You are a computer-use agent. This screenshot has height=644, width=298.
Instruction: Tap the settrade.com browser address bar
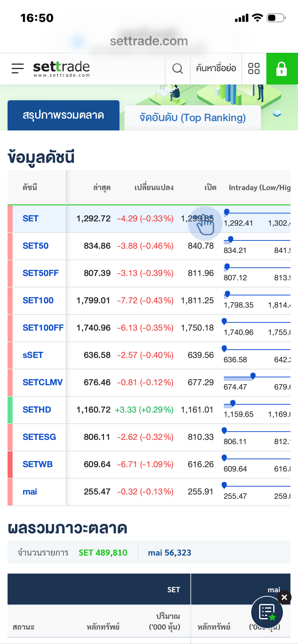[149, 41]
